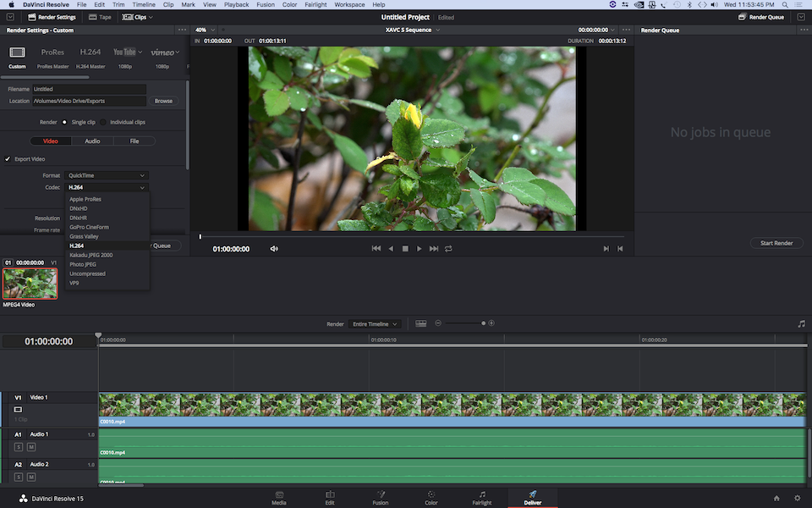Viewport: 812px width, 508px height.
Task: Open the Format QuickTime dropdown
Action: point(107,176)
